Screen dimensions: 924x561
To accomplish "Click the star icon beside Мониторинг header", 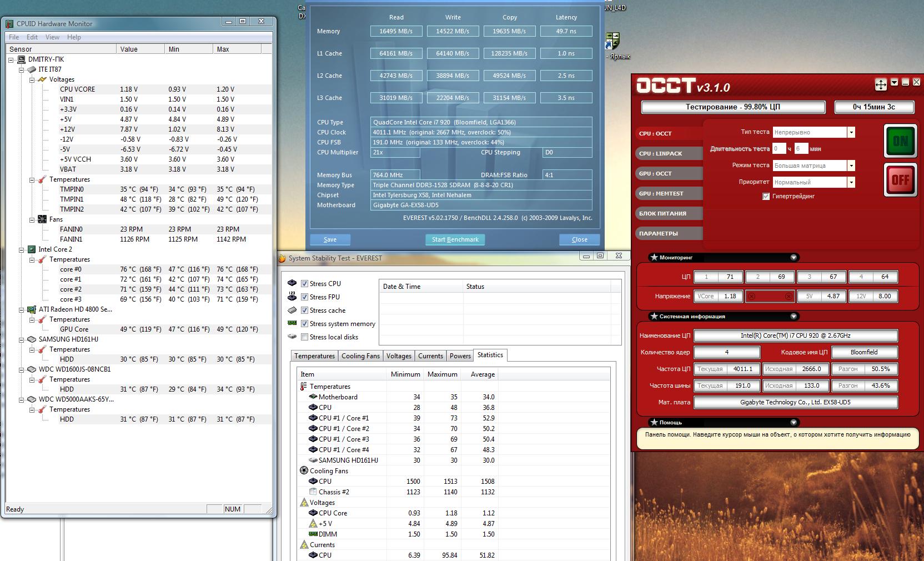I will [654, 258].
